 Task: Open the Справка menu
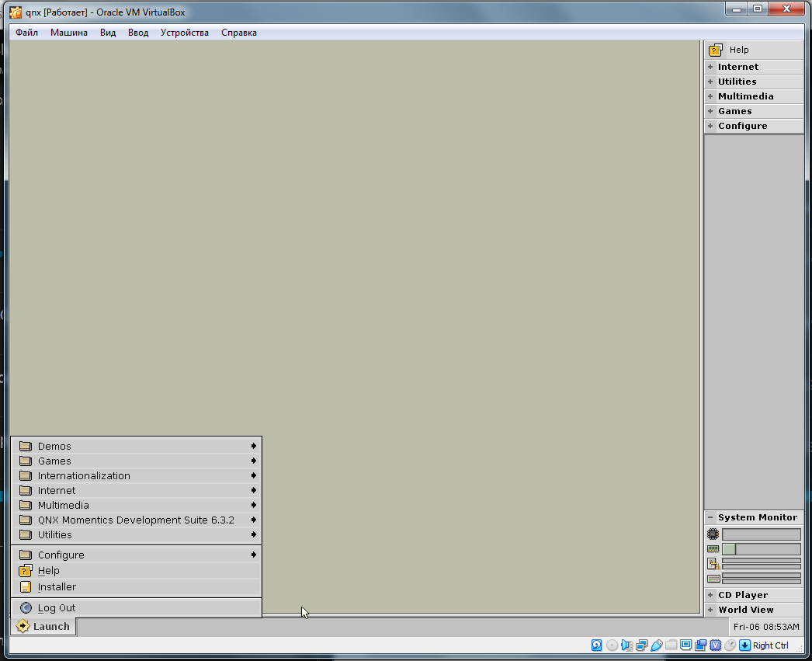(239, 33)
